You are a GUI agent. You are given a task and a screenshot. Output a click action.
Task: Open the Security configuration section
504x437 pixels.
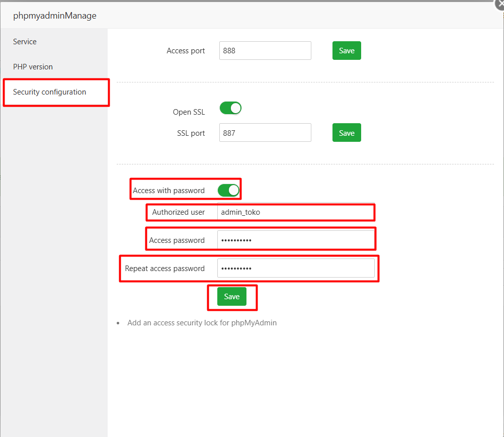pyautogui.click(x=49, y=92)
